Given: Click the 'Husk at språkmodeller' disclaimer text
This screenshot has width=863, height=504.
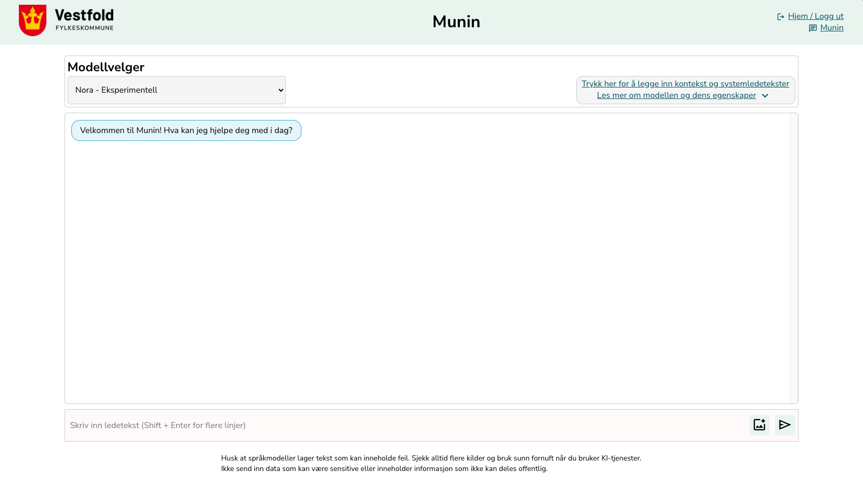Looking at the screenshot, I should [x=431, y=458].
